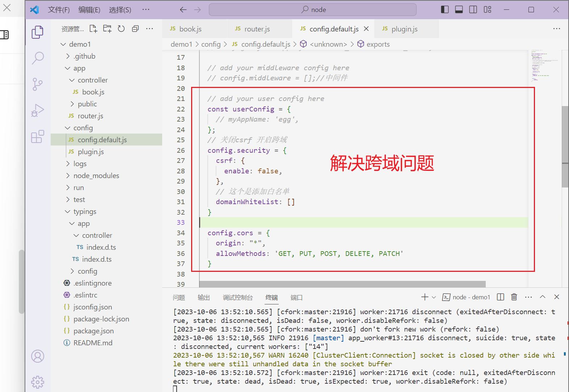Open the 选择(S) menu
569x392 pixels.
[x=120, y=10]
